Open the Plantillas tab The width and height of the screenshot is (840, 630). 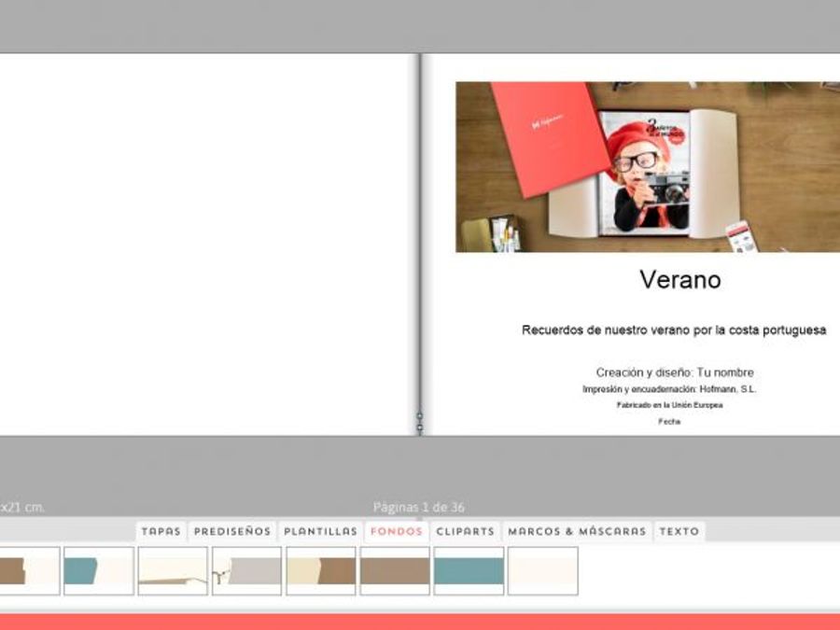320,531
